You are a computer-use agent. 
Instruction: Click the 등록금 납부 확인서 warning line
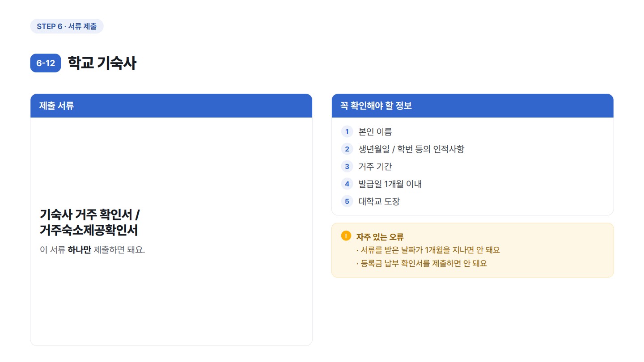[x=422, y=263]
